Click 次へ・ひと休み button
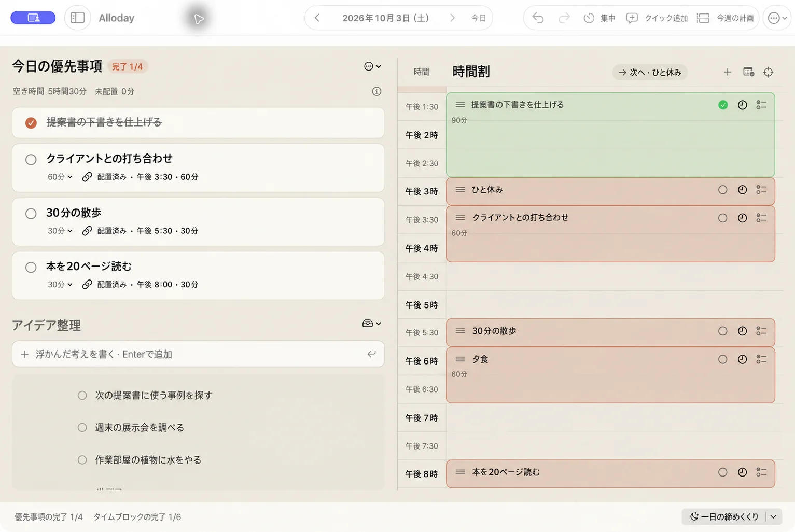This screenshot has width=795, height=532. [650, 72]
